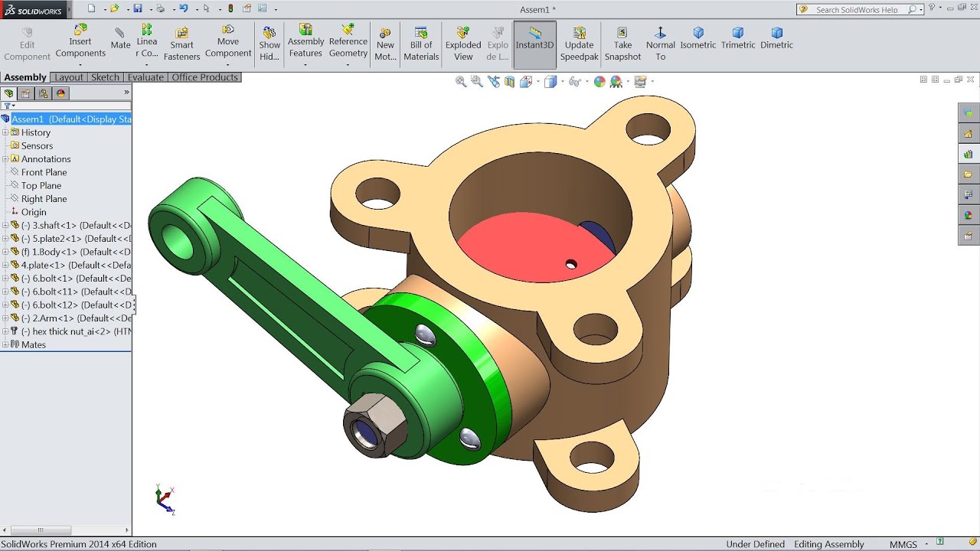Toggle the Instant3D button
Viewport: 980px width, 551px height.
(534, 44)
